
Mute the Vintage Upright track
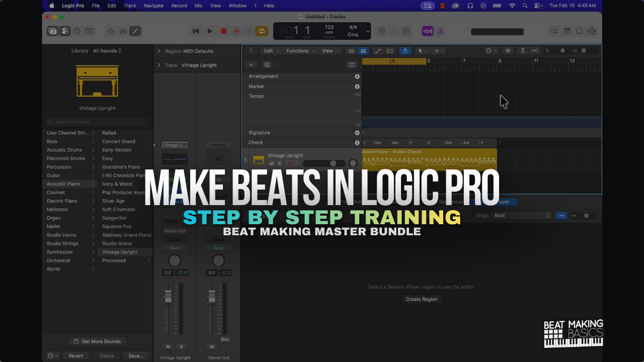coord(272,163)
